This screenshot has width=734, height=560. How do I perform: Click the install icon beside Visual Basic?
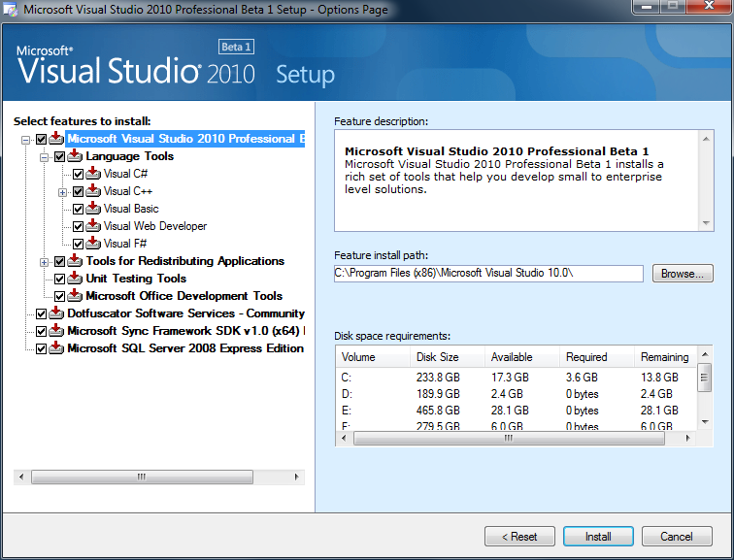[93, 208]
